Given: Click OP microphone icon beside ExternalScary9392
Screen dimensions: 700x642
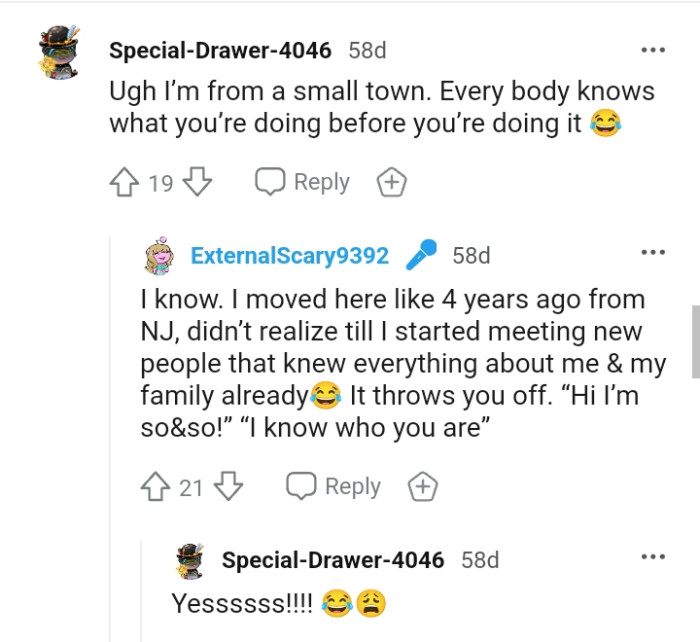Looking at the screenshot, I should pyautogui.click(x=420, y=255).
